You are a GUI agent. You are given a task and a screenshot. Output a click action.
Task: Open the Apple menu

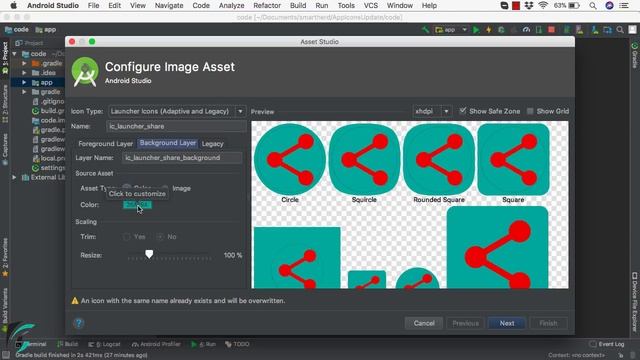[x=13, y=5]
